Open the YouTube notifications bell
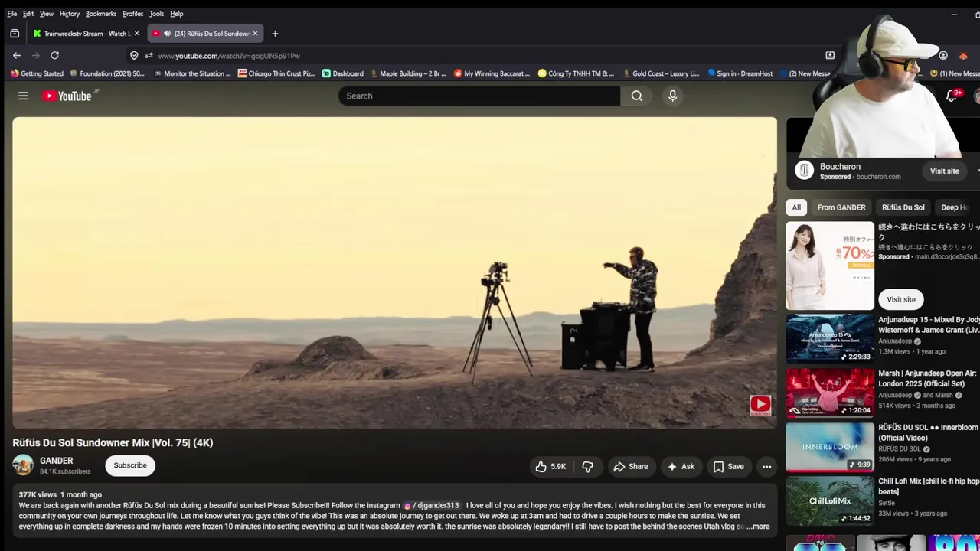This screenshot has height=551, width=980. (952, 96)
